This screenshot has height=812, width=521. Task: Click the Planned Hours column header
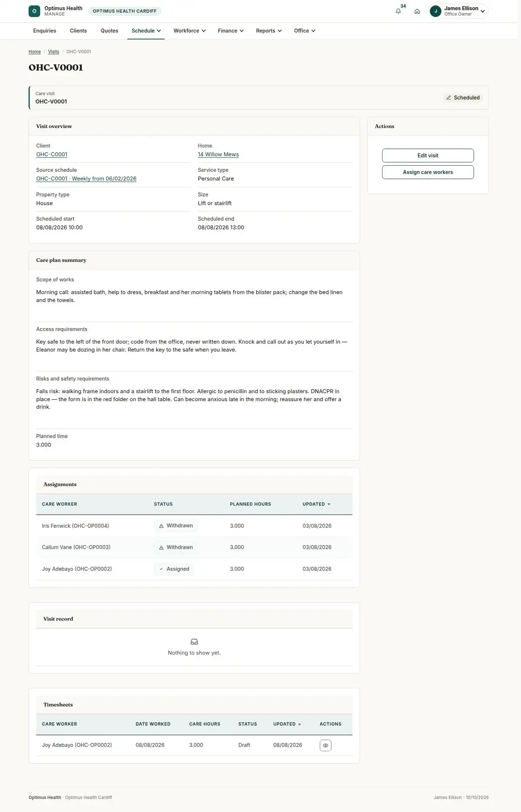pos(251,504)
